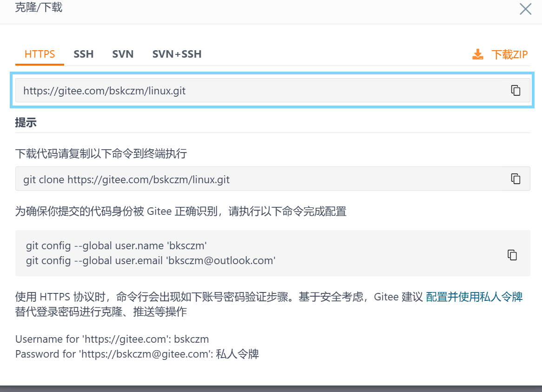Click the git clone command field

pyautogui.click(x=272, y=179)
